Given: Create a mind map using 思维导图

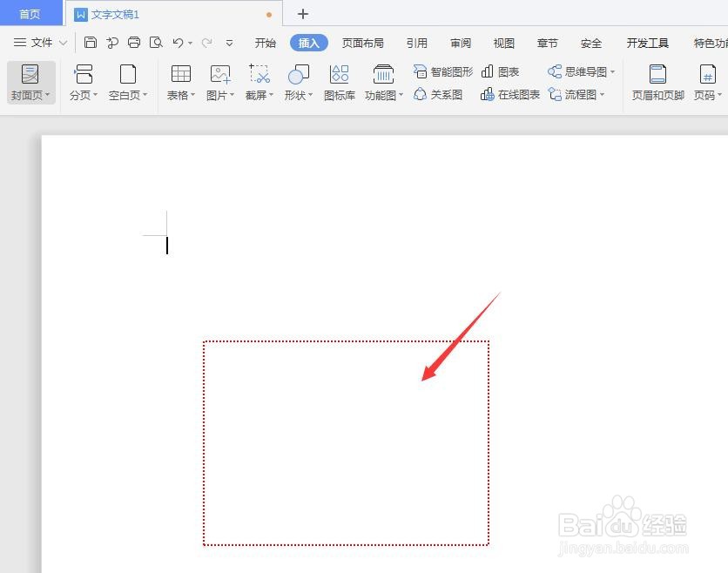Looking at the screenshot, I should click(577, 71).
